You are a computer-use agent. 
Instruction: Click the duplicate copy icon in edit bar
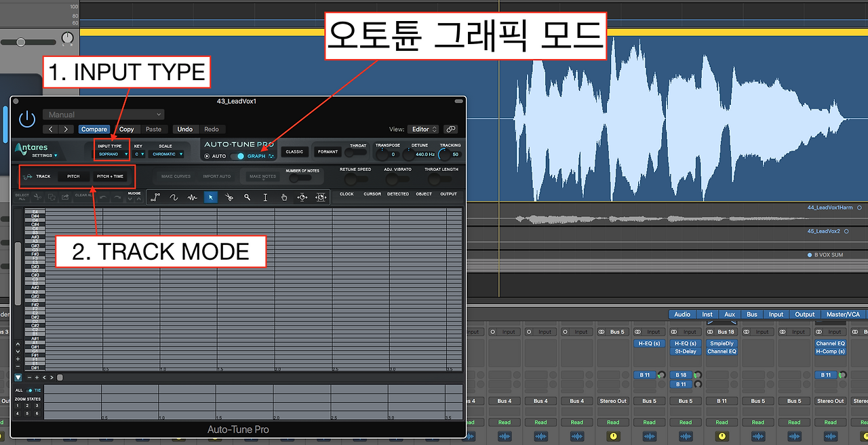point(52,197)
